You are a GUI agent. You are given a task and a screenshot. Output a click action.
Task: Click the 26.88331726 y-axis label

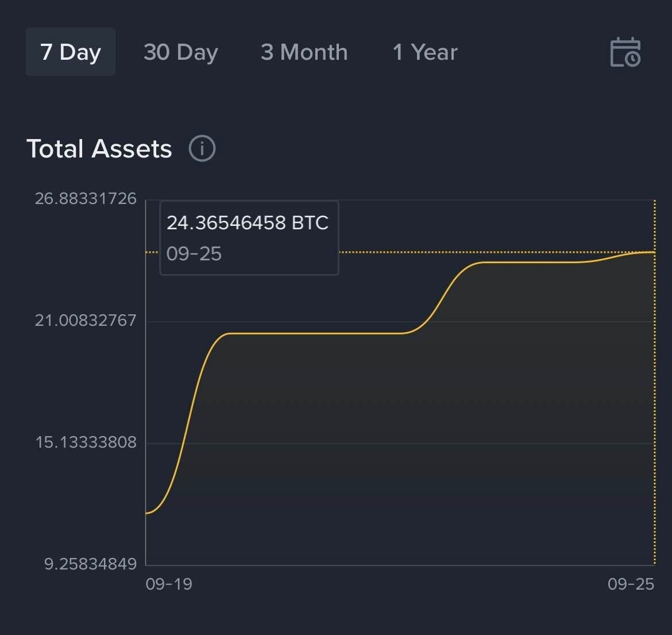[x=86, y=199]
